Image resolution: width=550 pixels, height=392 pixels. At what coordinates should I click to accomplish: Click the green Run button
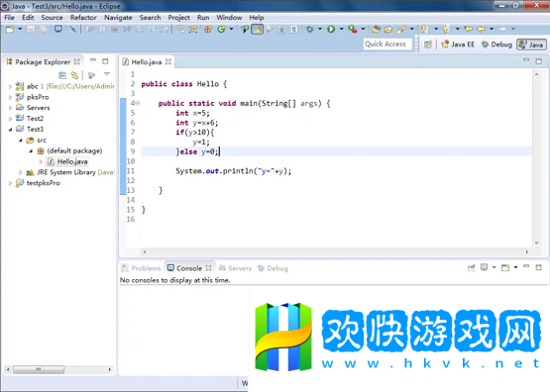coord(331,30)
